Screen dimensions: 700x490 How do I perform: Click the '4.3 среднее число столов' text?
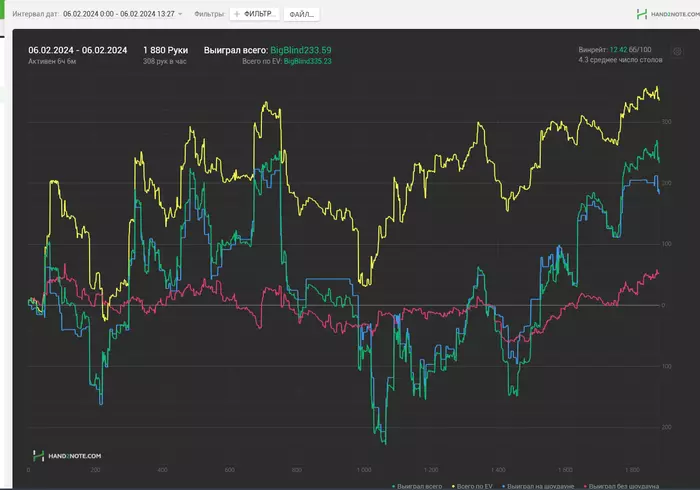tap(620, 60)
